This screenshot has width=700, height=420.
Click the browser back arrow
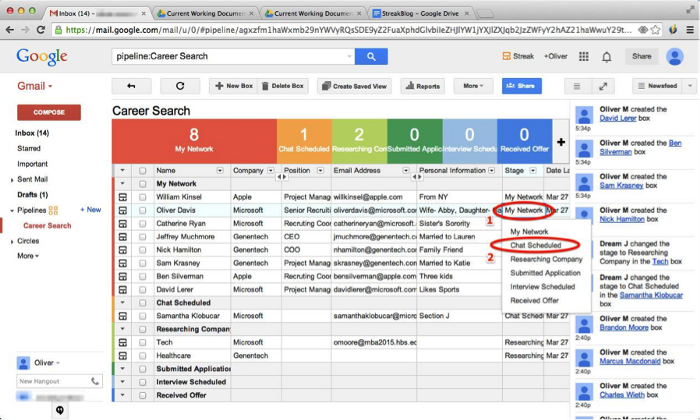(10, 30)
